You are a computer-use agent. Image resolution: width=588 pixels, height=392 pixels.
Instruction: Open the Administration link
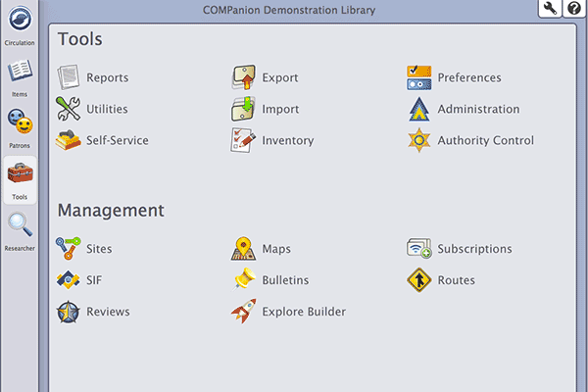point(478,109)
